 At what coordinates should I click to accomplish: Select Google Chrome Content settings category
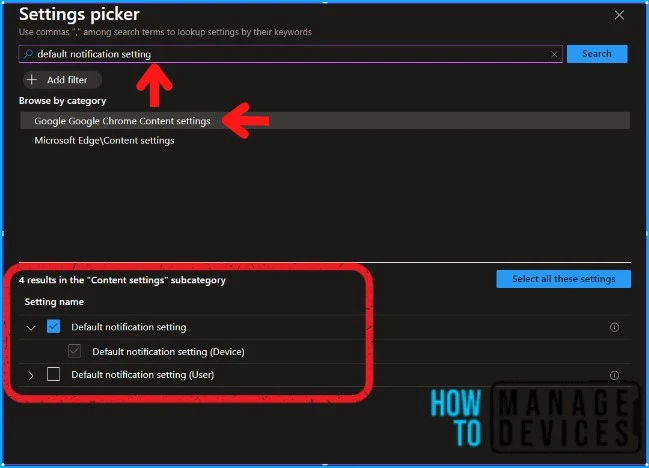click(x=325, y=121)
